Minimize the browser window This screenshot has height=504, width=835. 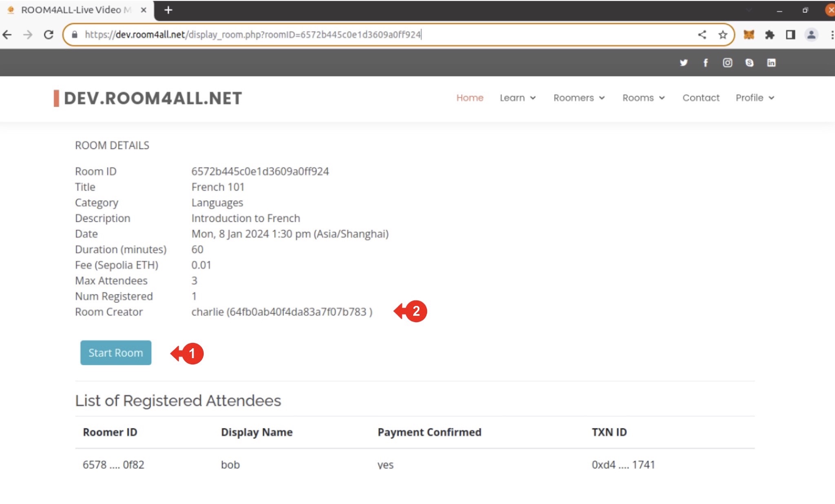coord(779,11)
